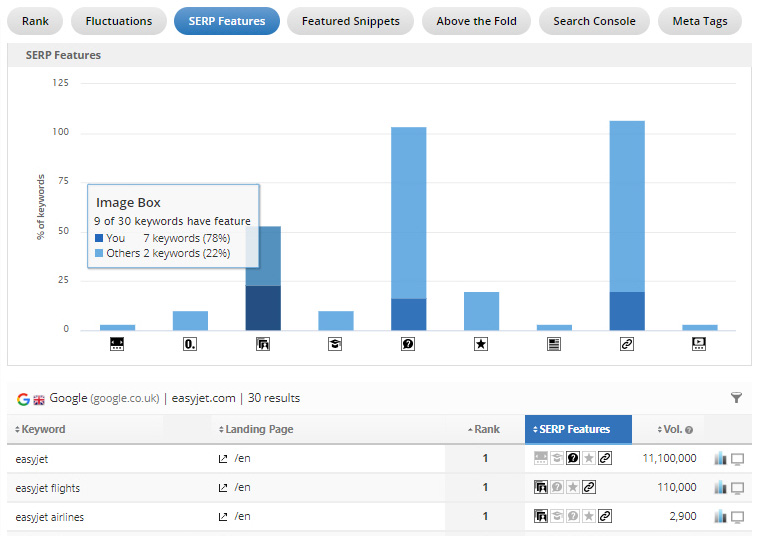Click question-bubble icon in easyjet airlines row
Image resolution: width=757 pixels, height=536 pixels.
[x=573, y=516]
